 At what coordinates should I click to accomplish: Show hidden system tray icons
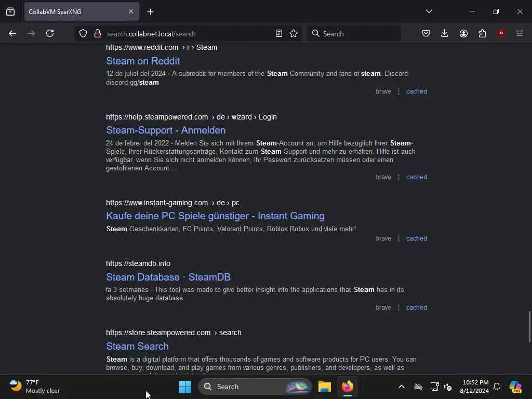click(x=402, y=387)
